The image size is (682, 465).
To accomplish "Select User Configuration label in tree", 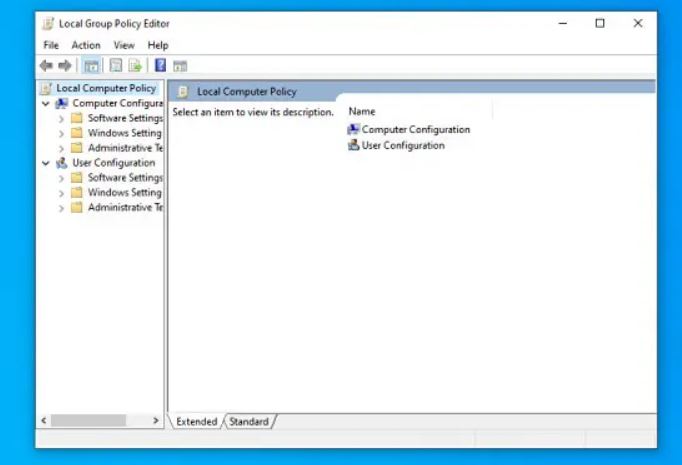I will 114,163.
